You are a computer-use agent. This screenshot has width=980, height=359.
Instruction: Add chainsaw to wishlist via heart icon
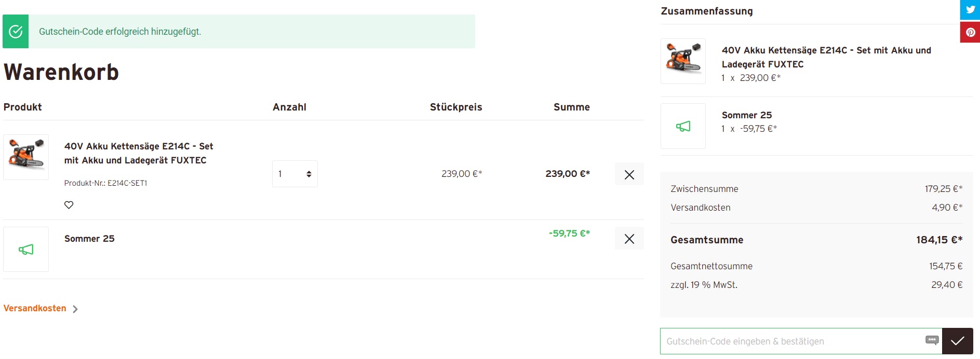(x=69, y=205)
